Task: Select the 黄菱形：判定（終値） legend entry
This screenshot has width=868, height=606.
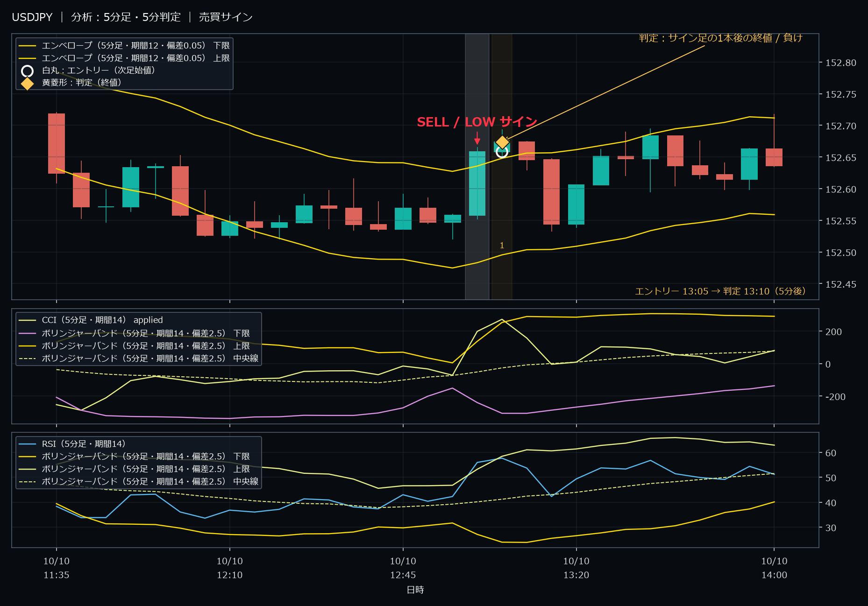Action: pos(72,83)
